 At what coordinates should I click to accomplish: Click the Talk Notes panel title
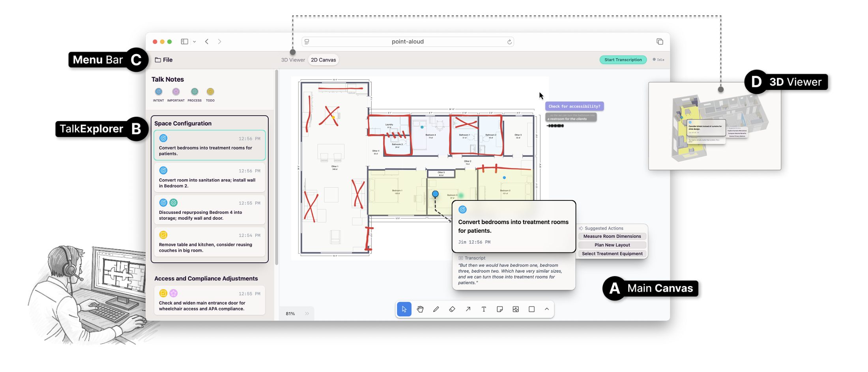pyautogui.click(x=168, y=79)
